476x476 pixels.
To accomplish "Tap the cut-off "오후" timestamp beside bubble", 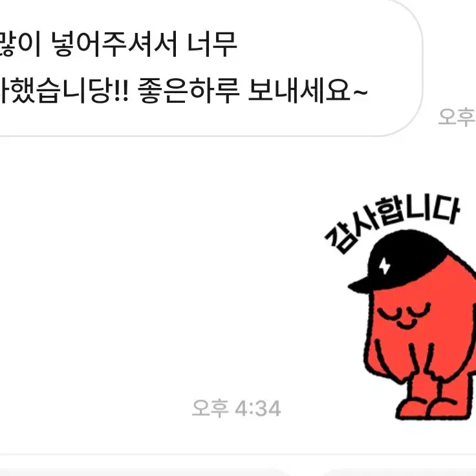I will pos(457,116).
